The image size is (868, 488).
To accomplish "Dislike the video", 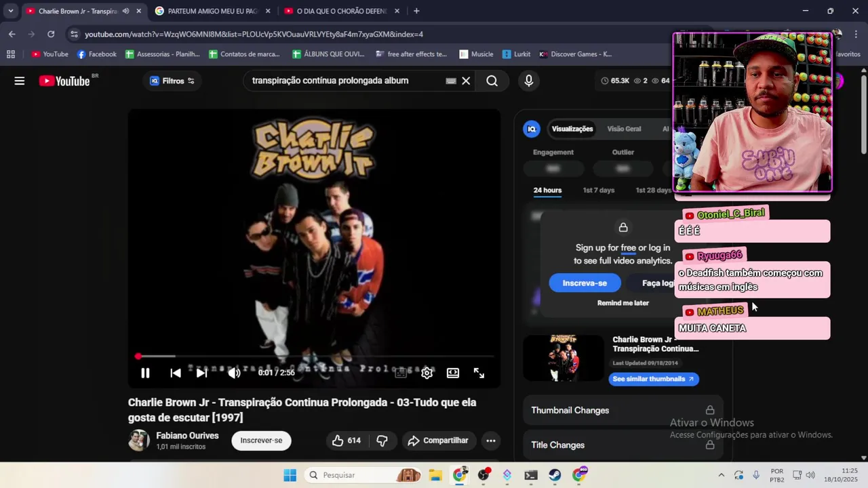I will [382, 441].
